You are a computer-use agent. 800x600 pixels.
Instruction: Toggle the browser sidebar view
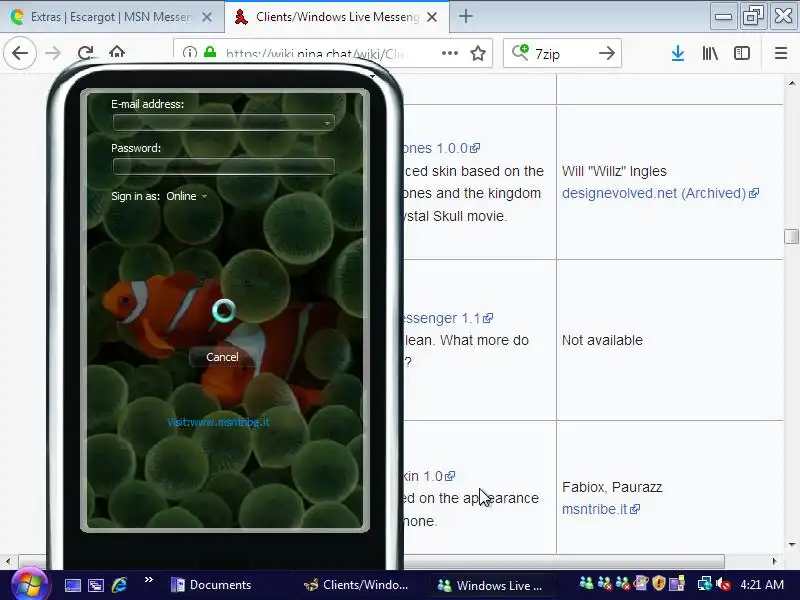tap(741, 53)
